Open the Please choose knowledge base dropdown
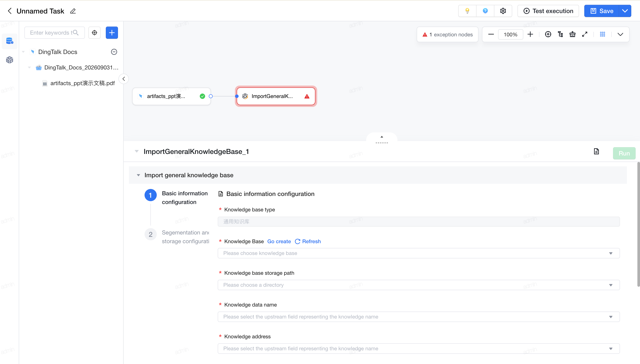 point(419,253)
